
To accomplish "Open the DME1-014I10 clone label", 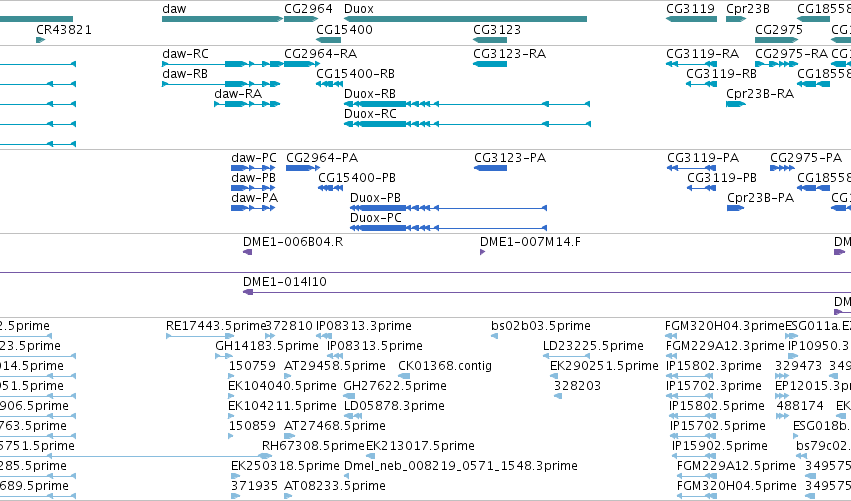I will (285, 282).
